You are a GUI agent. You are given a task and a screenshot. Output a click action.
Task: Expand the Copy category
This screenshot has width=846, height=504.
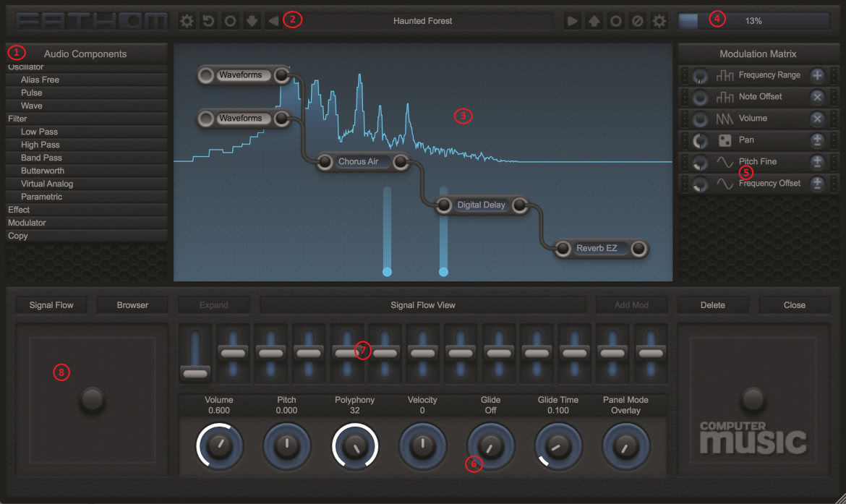pyautogui.click(x=86, y=236)
